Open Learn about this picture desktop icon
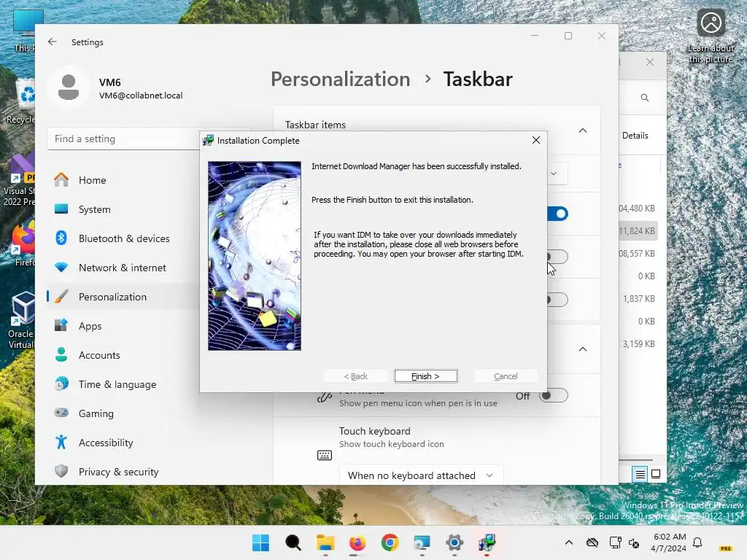Viewport: 747px width, 560px height. click(x=711, y=37)
